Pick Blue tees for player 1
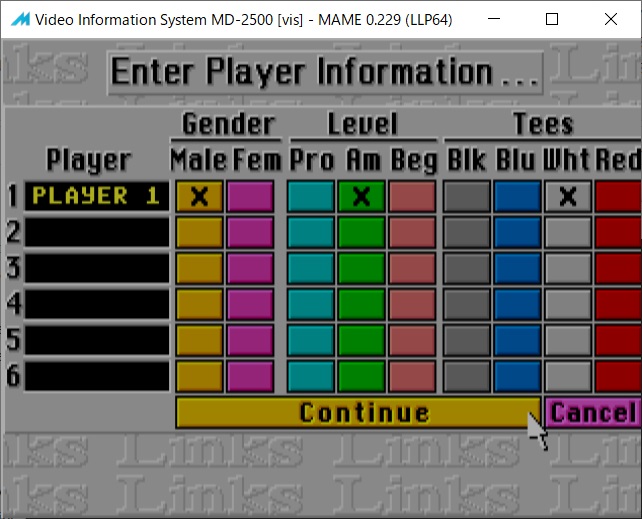 [516, 197]
